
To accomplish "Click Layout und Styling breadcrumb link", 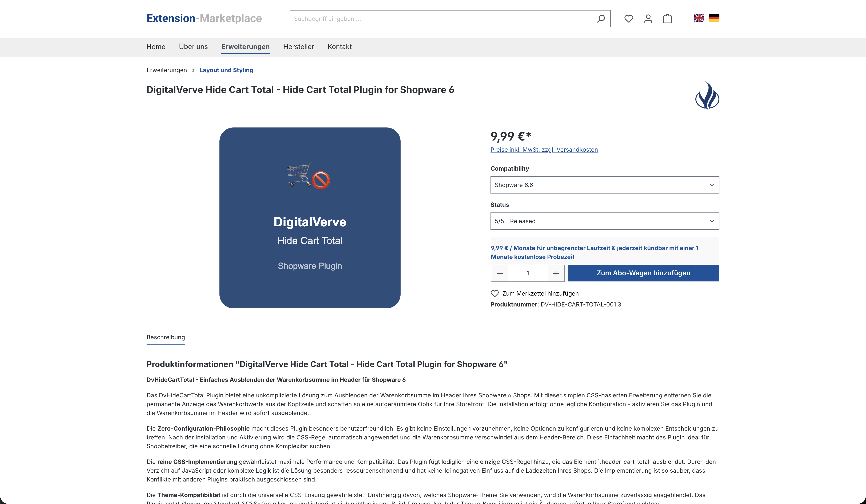I will (x=226, y=70).
